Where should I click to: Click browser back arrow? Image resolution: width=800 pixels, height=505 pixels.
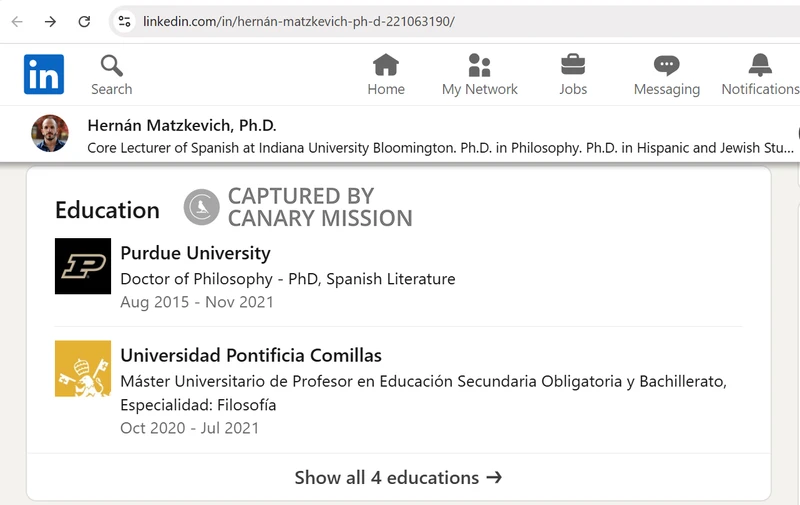tap(17, 21)
